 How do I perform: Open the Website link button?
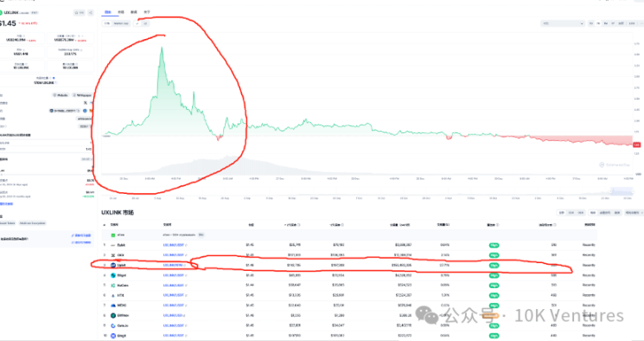pyautogui.click(x=61, y=95)
